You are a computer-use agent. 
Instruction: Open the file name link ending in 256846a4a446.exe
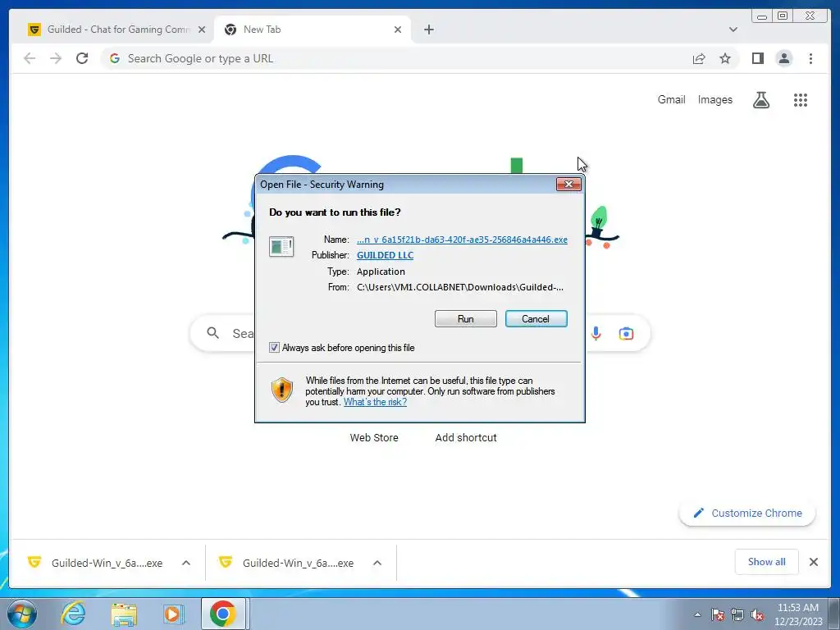462,240
